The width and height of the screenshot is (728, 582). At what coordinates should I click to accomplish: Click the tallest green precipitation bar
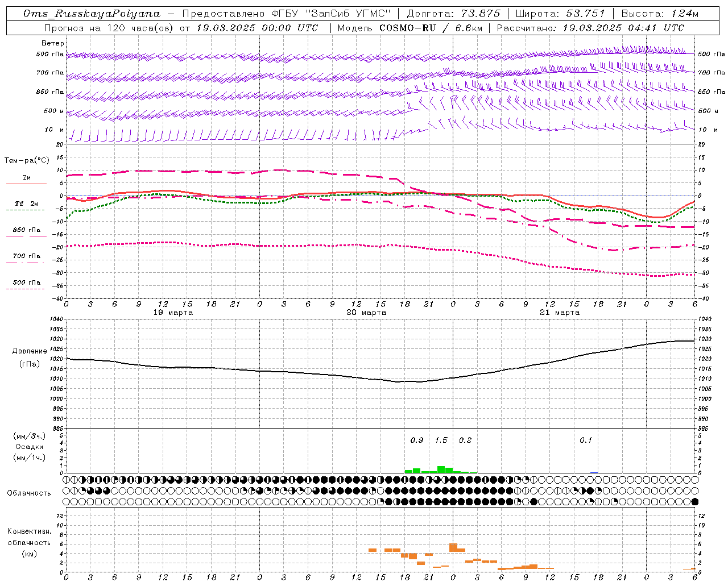pyautogui.click(x=441, y=469)
